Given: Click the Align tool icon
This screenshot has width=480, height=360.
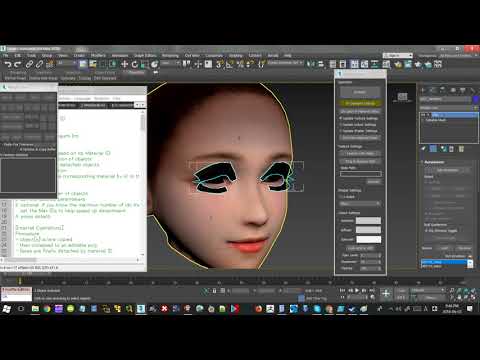Looking at the screenshot, I should pos(321,64).
